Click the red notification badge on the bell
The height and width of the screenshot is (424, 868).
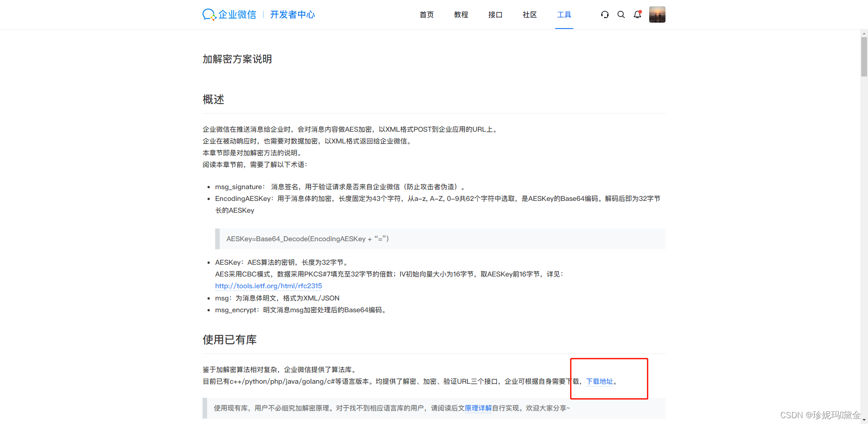(640, 11)
